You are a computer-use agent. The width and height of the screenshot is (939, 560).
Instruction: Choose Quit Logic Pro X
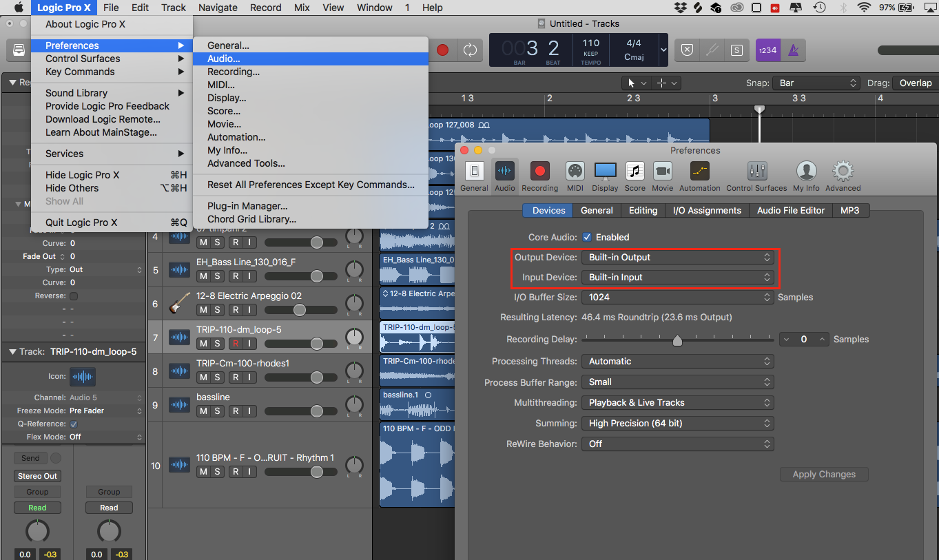click(112, 222)
